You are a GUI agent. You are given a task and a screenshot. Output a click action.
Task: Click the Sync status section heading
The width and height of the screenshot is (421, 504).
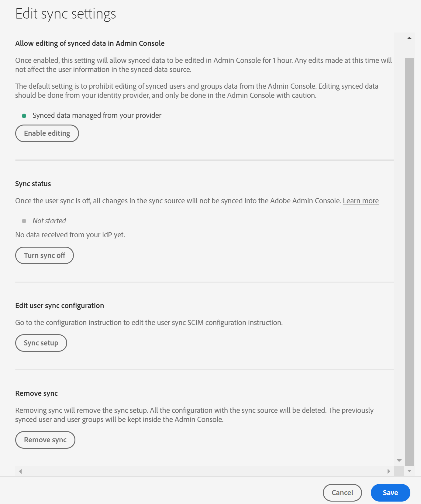pyautogui.click(x=33, y=183)
